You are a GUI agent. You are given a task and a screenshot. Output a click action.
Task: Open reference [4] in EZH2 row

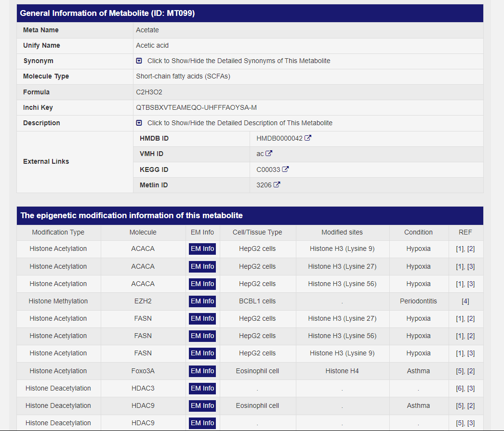465,301
